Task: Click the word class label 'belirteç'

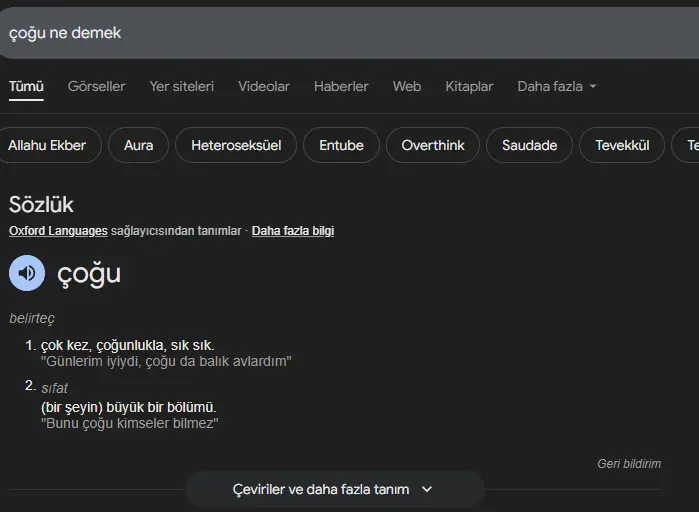Action: click(x=32, y=319)
